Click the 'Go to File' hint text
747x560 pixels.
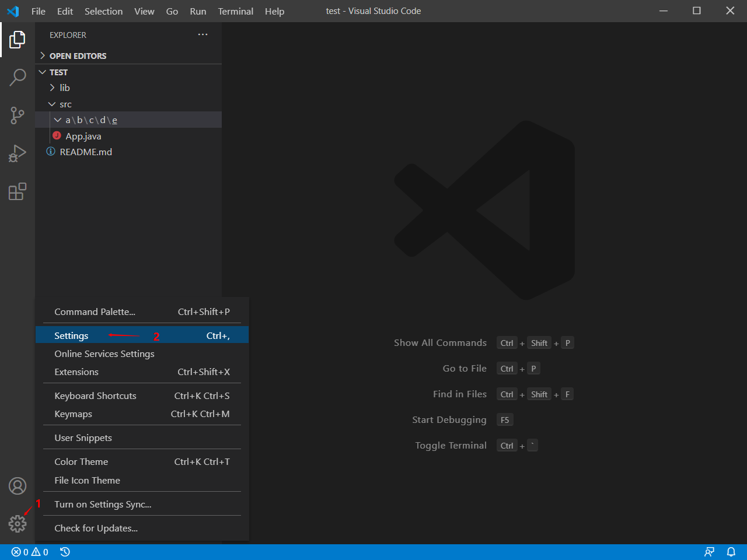pyautogui.click(x=465, y=368)
